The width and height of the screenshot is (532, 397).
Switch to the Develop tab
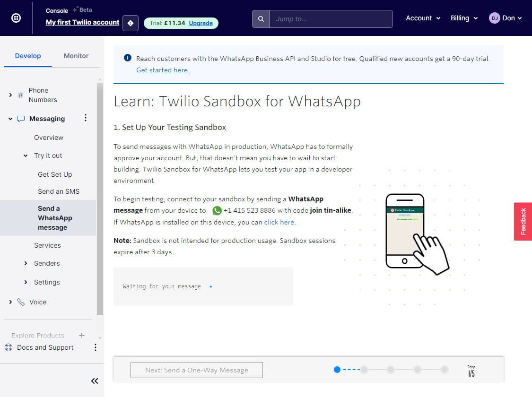[x=28, y=56]
